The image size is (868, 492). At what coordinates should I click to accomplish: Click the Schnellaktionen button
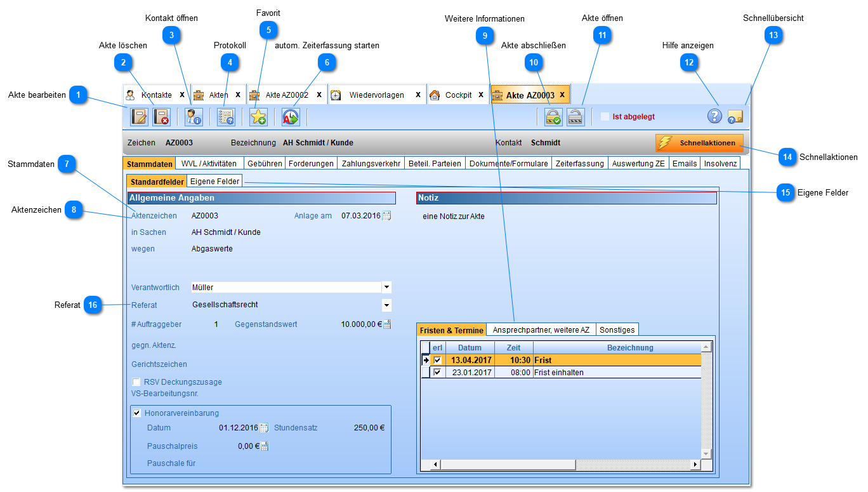(699, 143)
